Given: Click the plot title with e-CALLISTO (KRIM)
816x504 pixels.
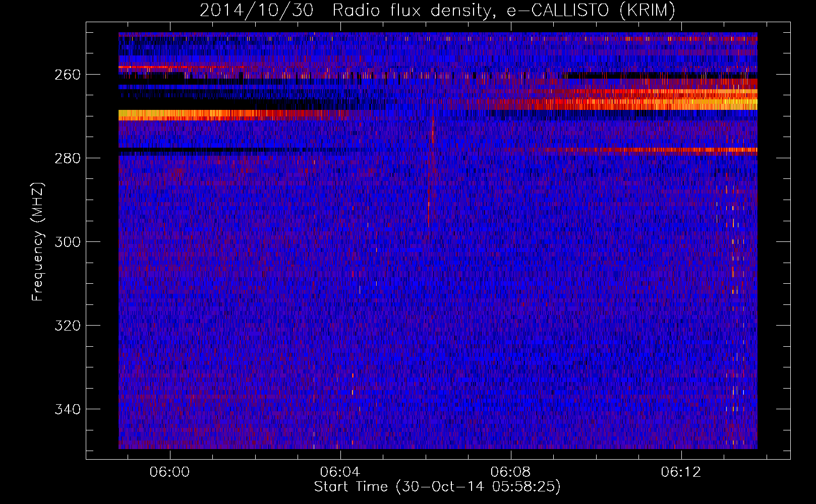Looking at the screenshot, I should [437, 10].
